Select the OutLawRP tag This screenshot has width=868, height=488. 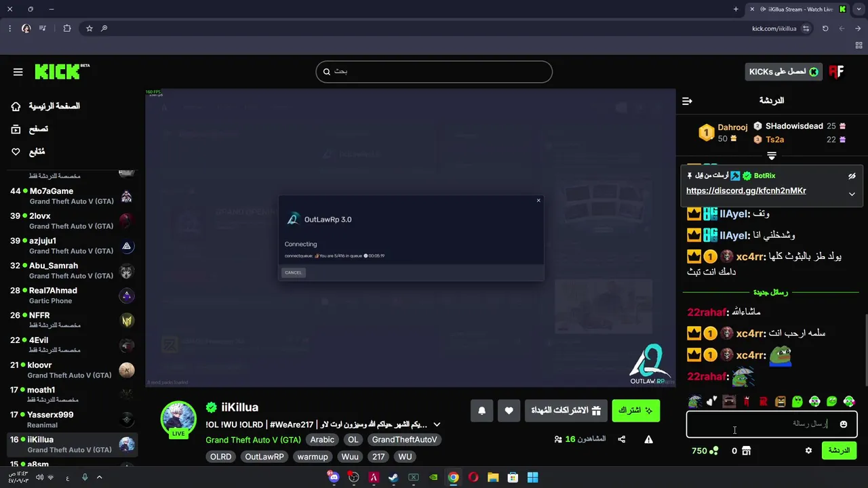(264, 457)
